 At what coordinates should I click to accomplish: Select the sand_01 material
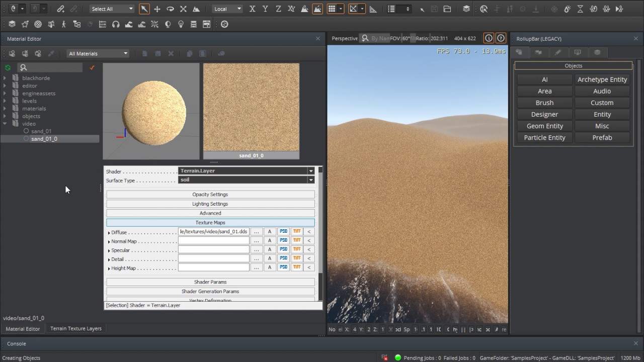pyautogui.click(x=41, y=131)
